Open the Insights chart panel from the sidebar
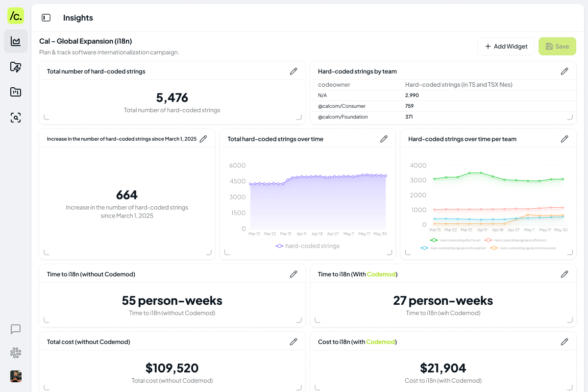This screenshot has width=588, height=392. click(16, 41)
